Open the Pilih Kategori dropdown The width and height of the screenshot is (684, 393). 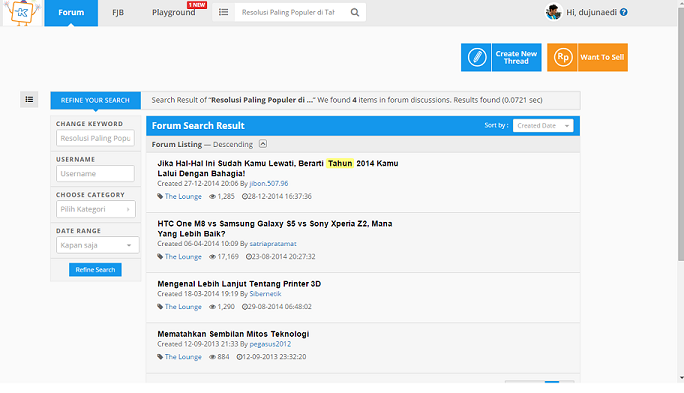coord(96,209)
